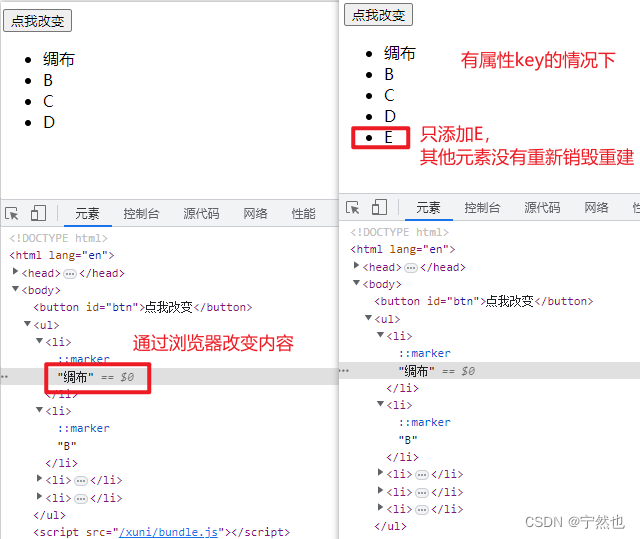Expand the fifth li node in right DevTools
The width and height of the screenshot is (640, 539).
pos(380,508)
